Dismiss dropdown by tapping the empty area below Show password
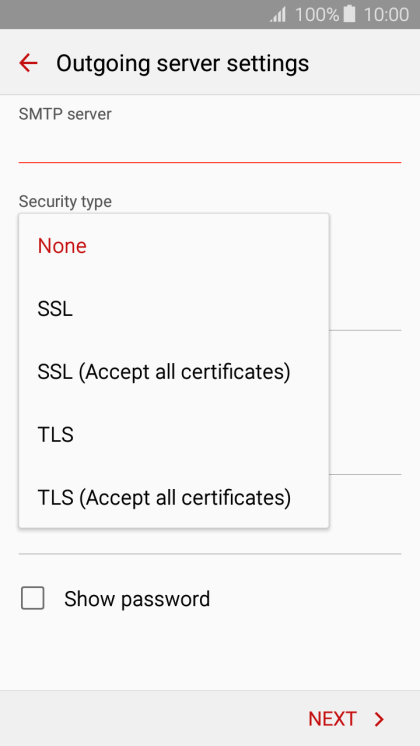Screen dimensions: 420x746 (x=210, y=654)
